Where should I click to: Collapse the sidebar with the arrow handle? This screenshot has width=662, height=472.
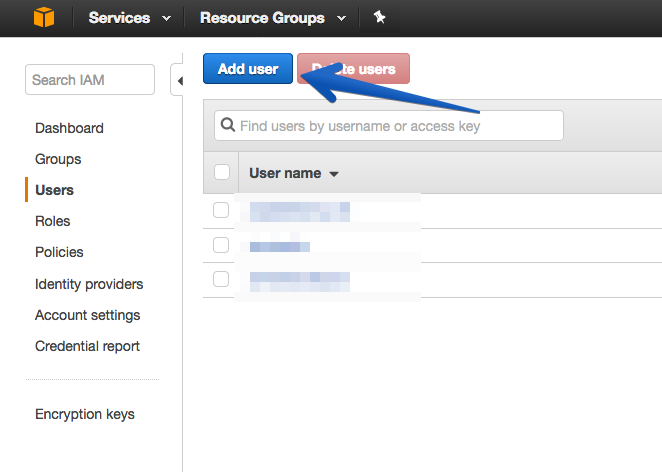(x=178, y=80)
